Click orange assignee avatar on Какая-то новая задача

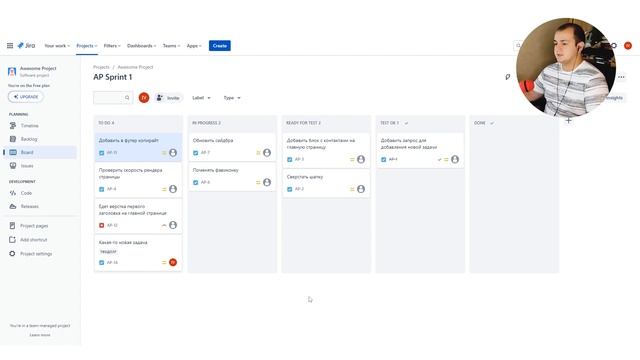[173, 262]
